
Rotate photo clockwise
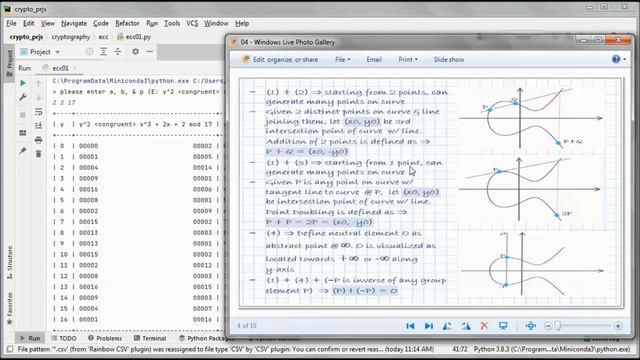tap(466, 326)
